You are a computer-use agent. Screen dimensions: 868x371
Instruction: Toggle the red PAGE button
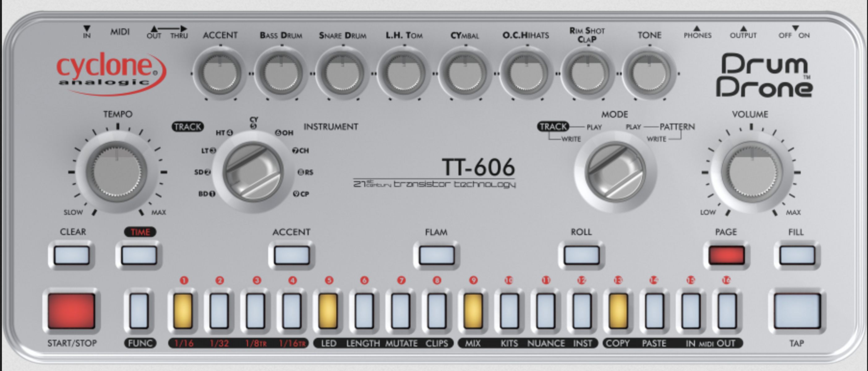(x=726, y=255)
